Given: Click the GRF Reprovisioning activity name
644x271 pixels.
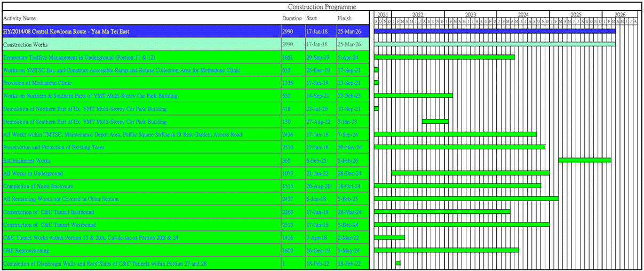Looking at the screenshot, I should point(26,250).
